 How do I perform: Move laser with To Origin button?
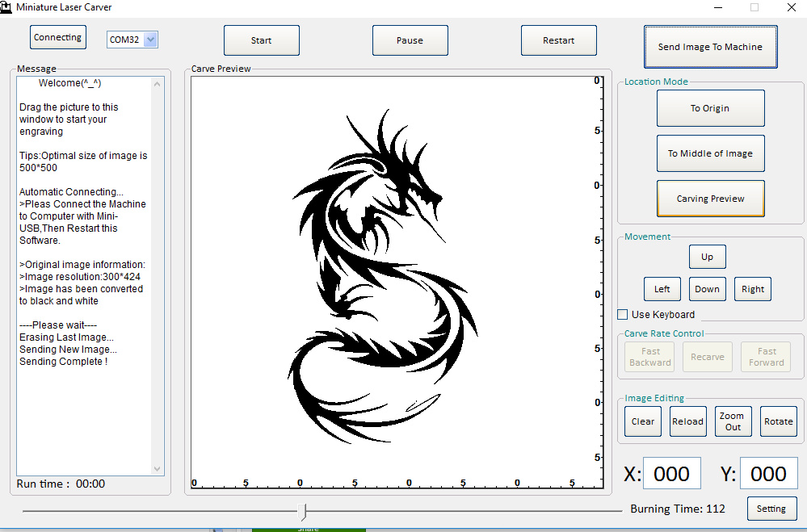point(710,108)
